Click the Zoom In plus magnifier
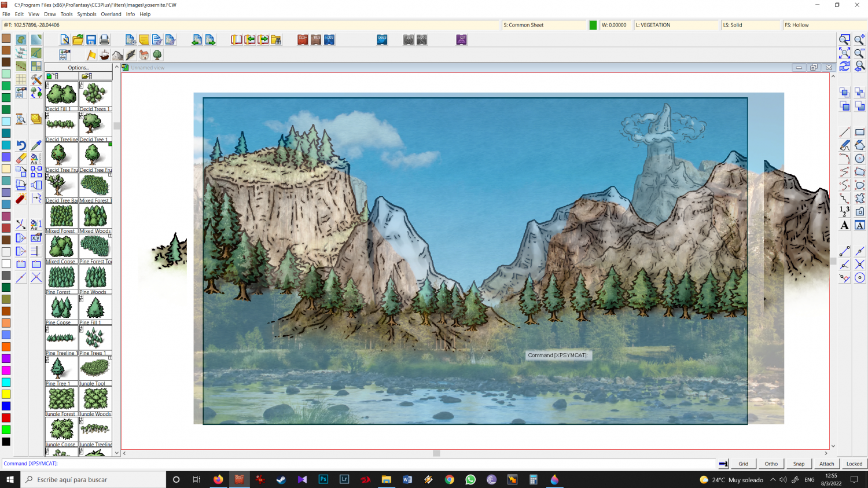The height and width of the screenshot is (488, 868). 860,39
